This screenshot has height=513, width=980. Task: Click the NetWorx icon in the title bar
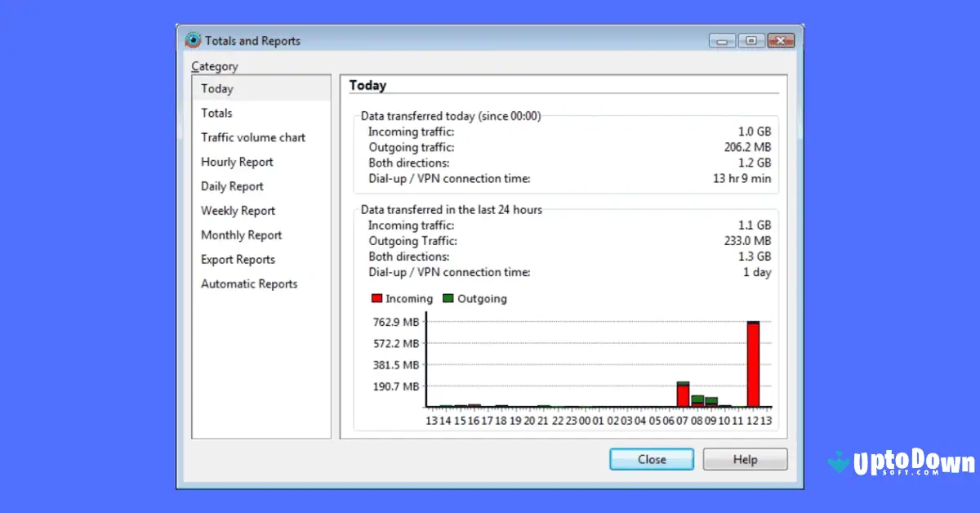(193, 39)
